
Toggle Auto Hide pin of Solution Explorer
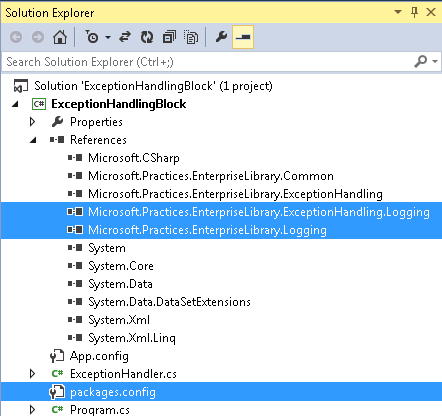[414, 12]
